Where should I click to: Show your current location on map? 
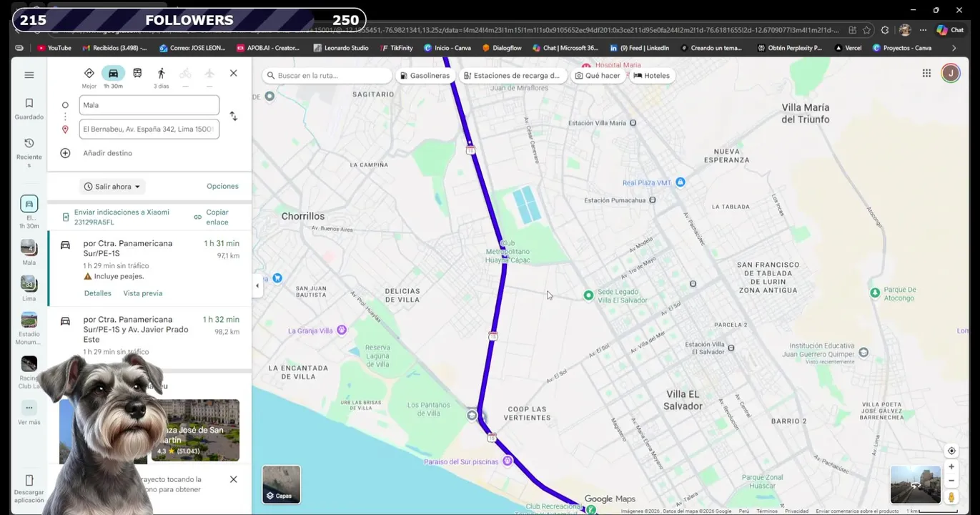[951, 451]
